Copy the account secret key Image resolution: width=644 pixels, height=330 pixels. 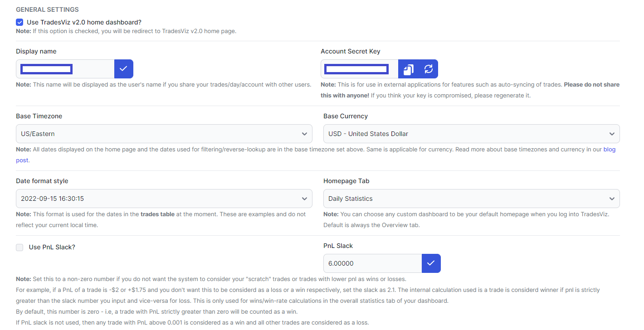click(x=408, y=69)
